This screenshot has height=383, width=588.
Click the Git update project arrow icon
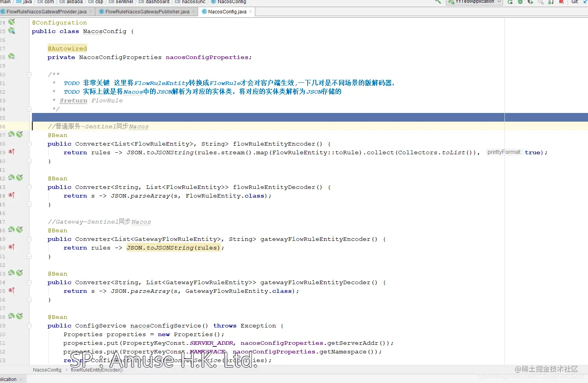pos(585,2)
